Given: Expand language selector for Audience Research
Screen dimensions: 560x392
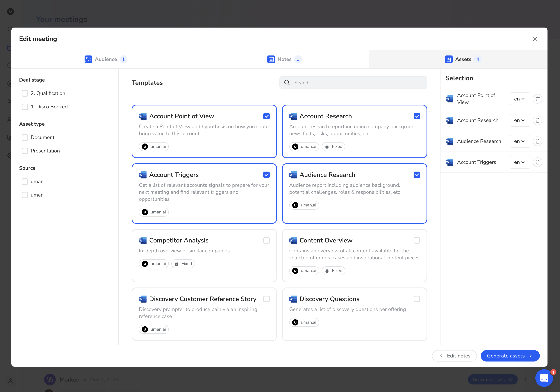Looking at the screenshot, I should point(520,141).
